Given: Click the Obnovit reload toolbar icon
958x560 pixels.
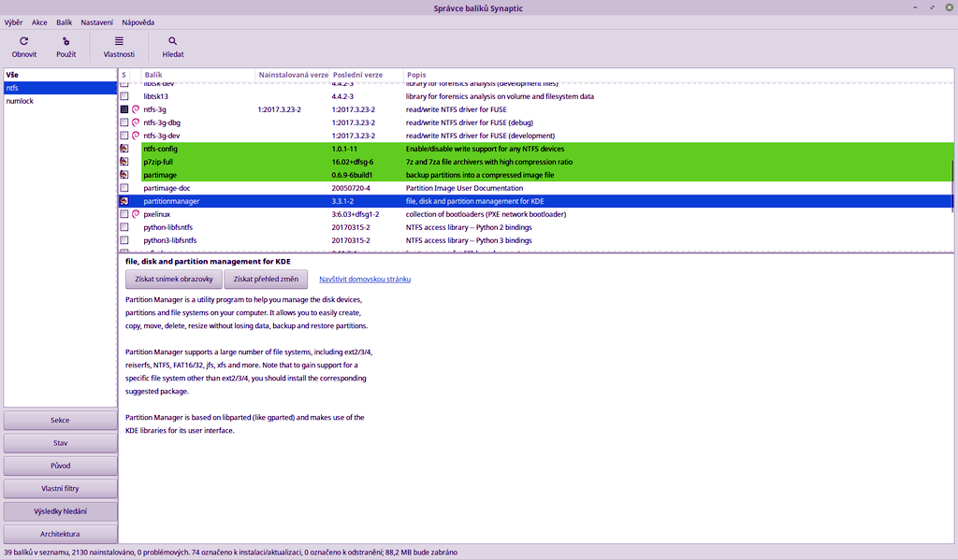Looking at the screenshot, I should [x=23, y=40].
